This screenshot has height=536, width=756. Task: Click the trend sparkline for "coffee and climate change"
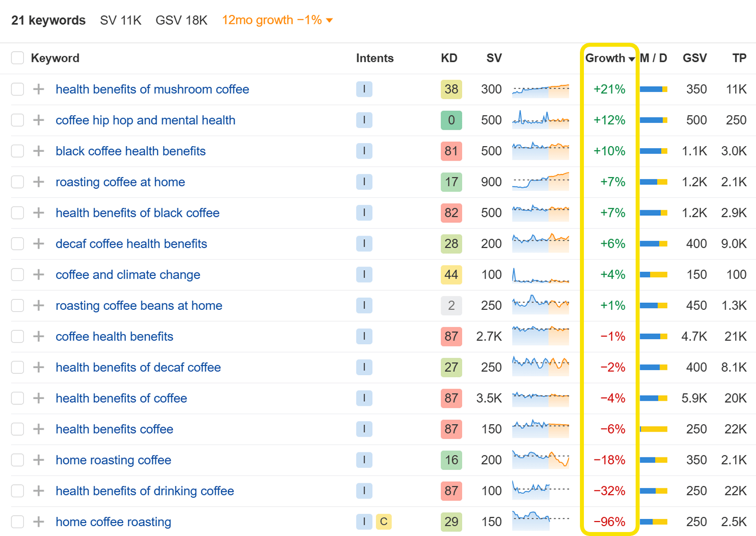click(x=540, y=274)
